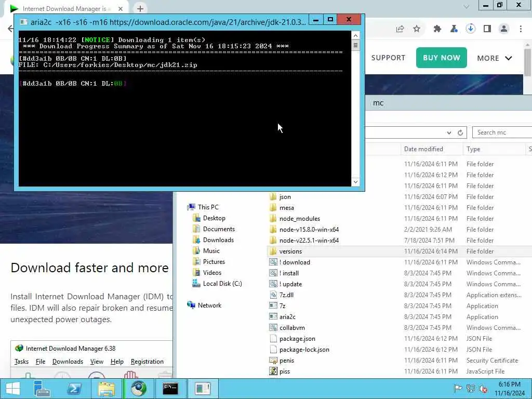Click the flask extension icon

[454, 29]
